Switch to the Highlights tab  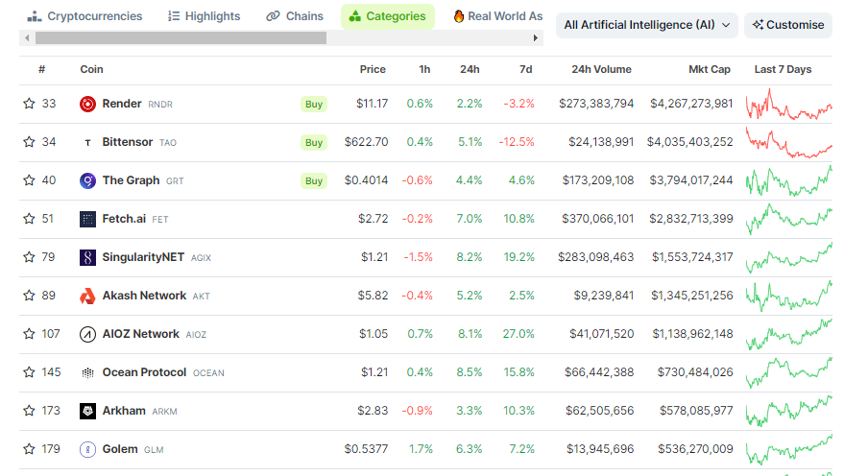point(205,16)
